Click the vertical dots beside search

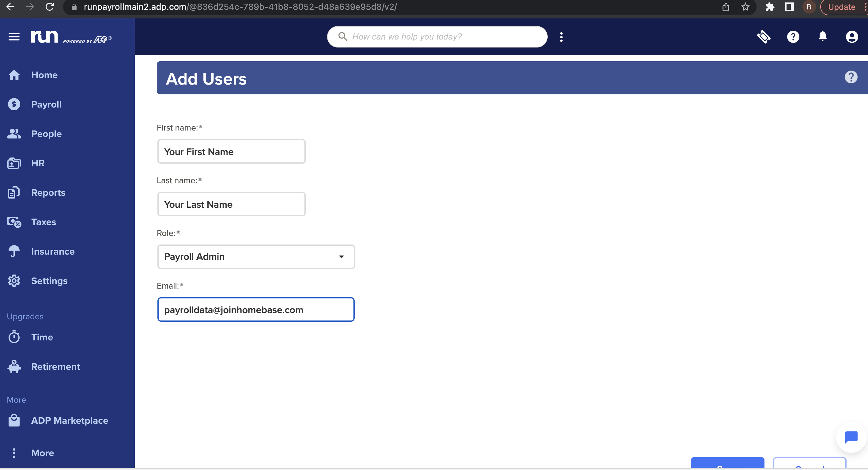(x=561, y=37)
